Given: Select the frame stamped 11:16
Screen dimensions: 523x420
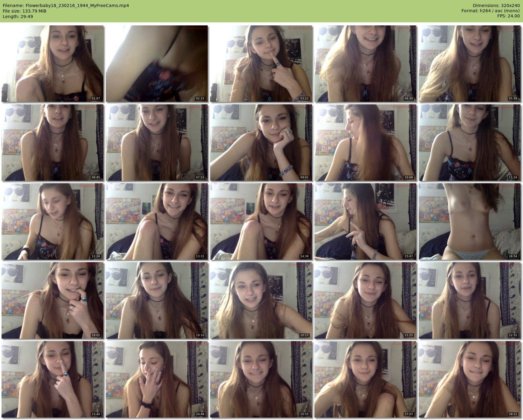Looking at the screenshot, I should (470, 143).
